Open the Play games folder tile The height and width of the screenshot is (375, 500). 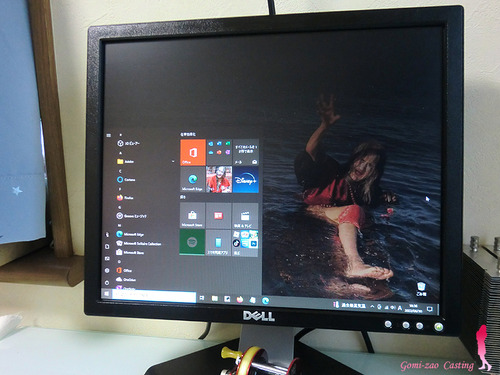tap(245, 243)
